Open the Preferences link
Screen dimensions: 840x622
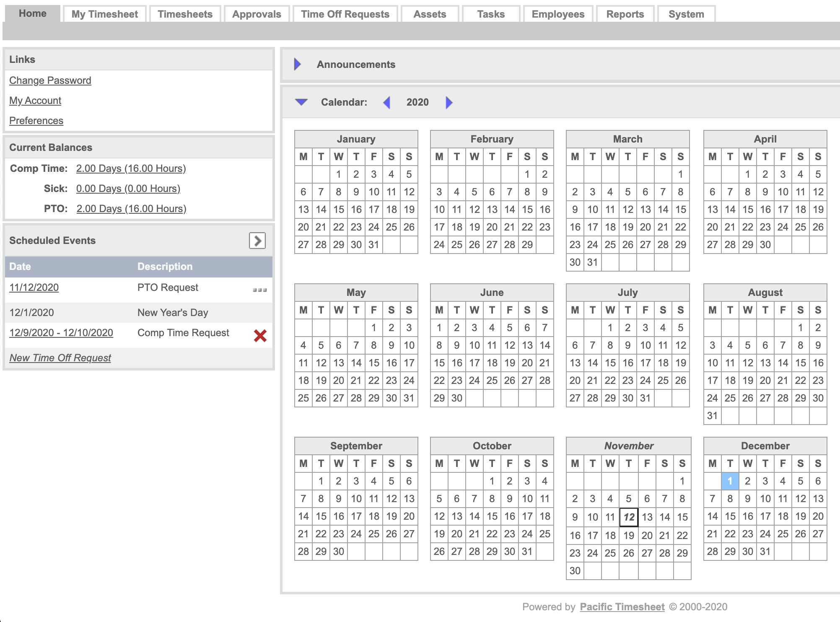click(36, 121)
